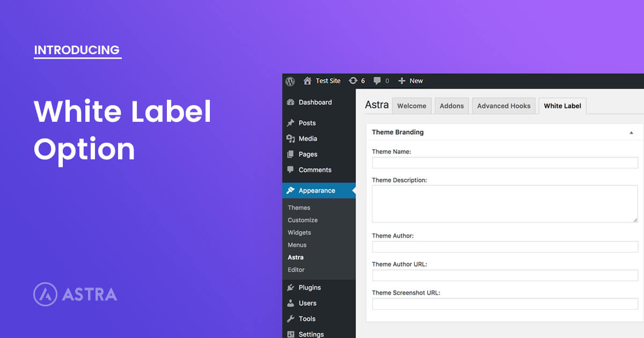
Task: Open Customize under Appearance
Action: pos(303,220)
